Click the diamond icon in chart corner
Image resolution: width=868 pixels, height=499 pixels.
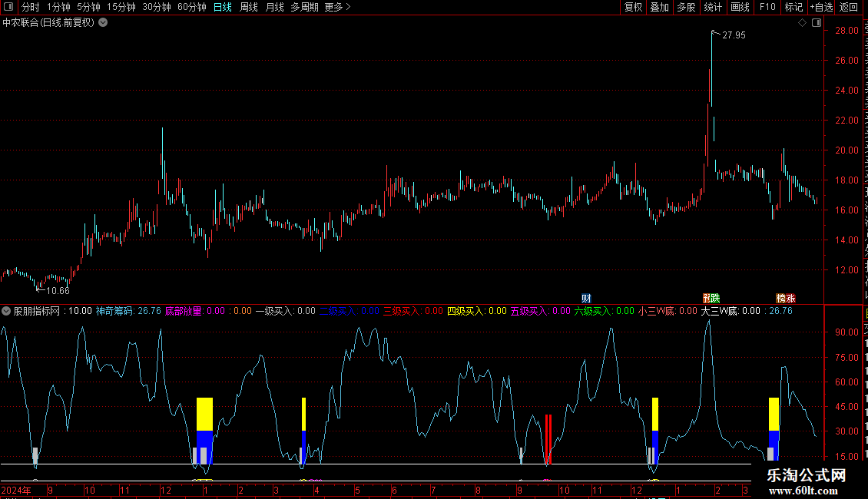click(802, 23)
